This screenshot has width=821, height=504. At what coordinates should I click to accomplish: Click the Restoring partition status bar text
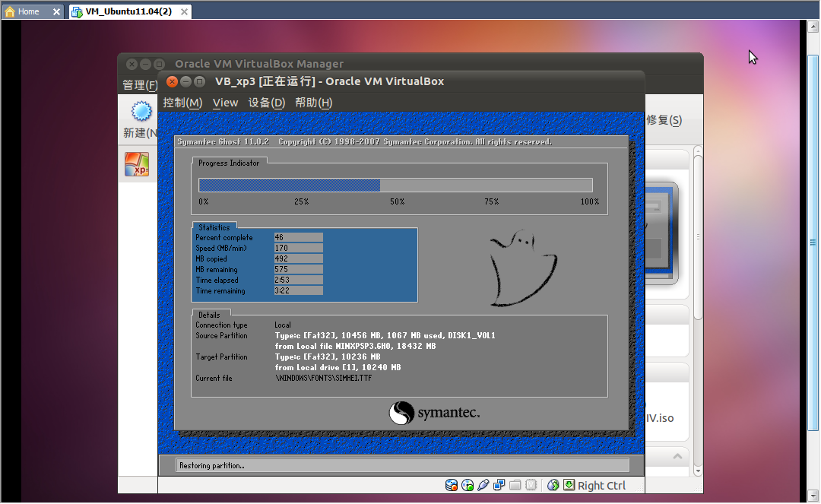[x=211, y=465]
